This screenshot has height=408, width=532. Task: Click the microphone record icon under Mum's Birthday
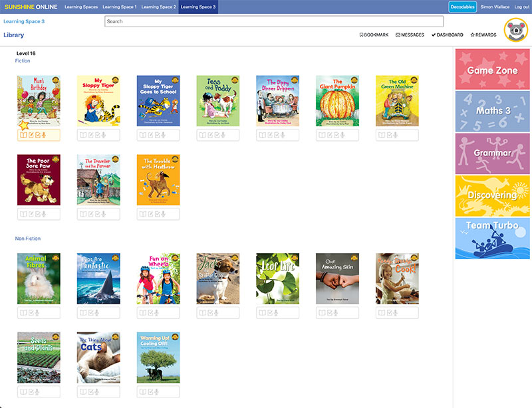[45, 136]
